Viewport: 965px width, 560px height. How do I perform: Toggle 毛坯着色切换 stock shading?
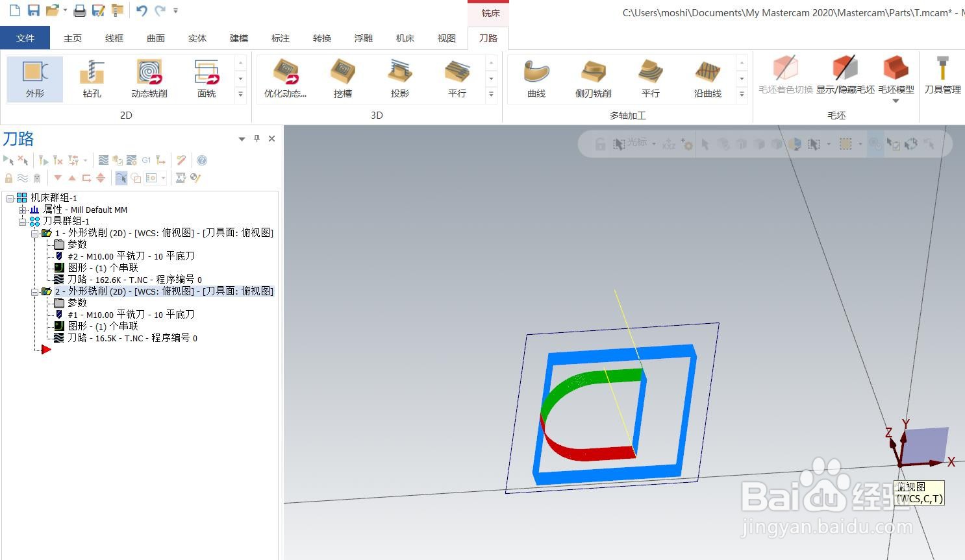(x=784, y=75)
